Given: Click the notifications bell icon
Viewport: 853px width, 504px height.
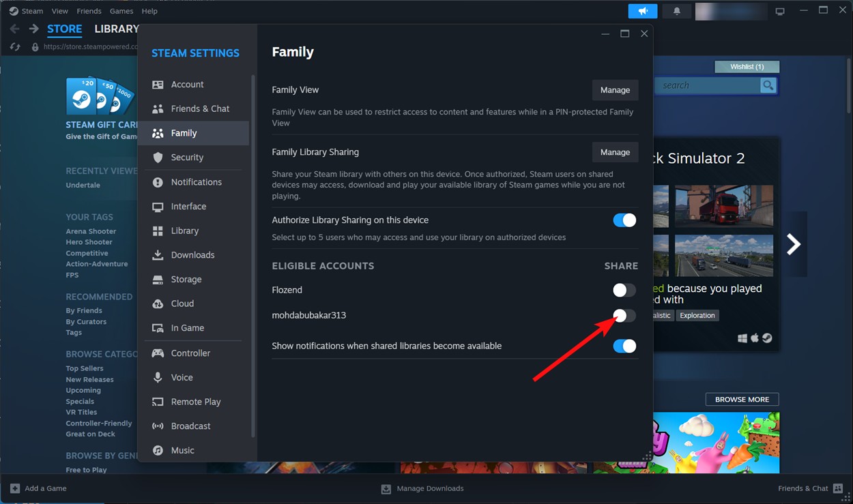Looking at the screenshot, I should [x=676, y=11].
